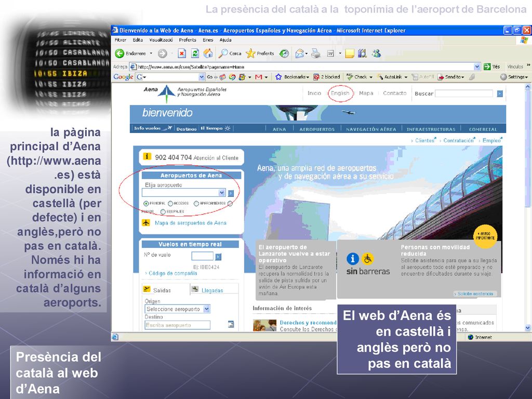
Task: Expand the Vínculos links chevron
Action: [x=528, y=65]
